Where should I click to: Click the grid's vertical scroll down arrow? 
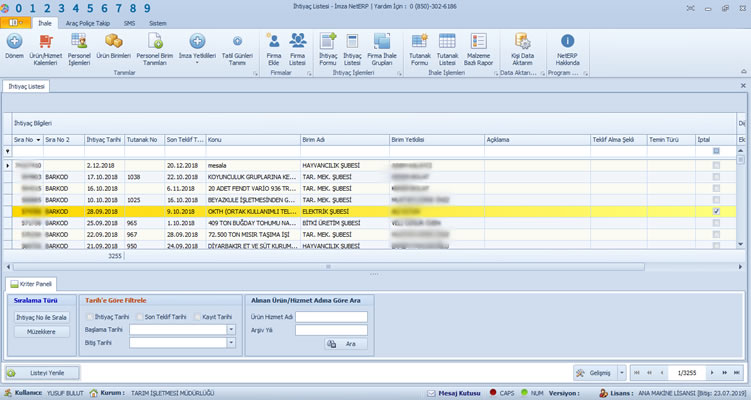click(x=740, y=244)
